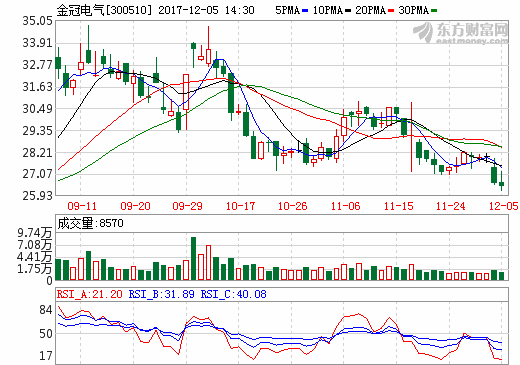Click the 30PMA legend label
The width and height of the screenshot is (520, 365).
413,10
